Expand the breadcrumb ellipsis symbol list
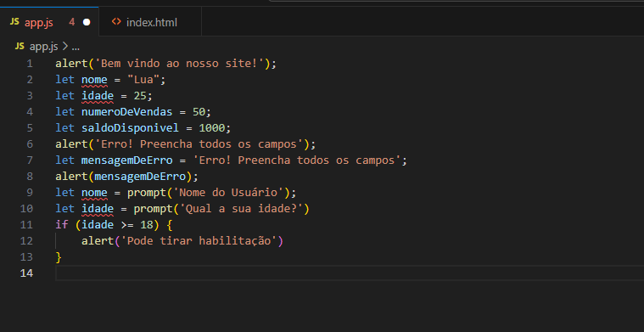Screen dimensions: 644x332 point(76,48)
